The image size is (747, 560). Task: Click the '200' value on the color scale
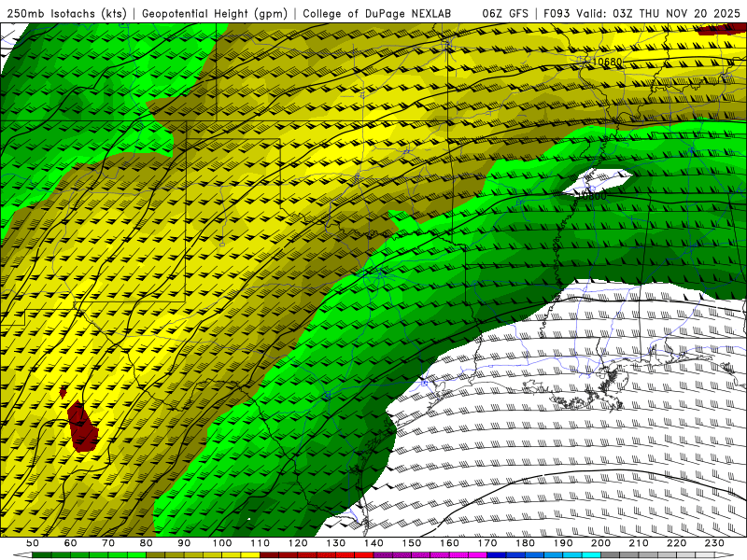pyautogui.click(x=600, y=543)
